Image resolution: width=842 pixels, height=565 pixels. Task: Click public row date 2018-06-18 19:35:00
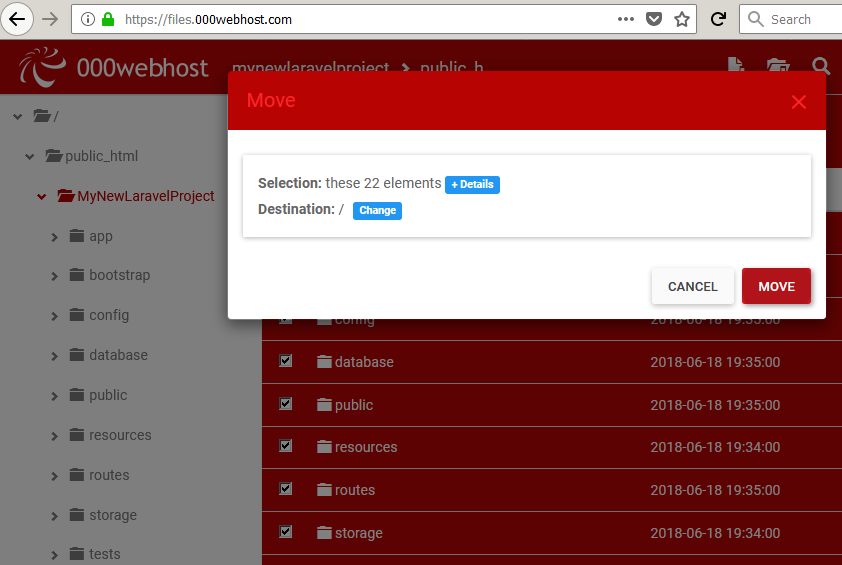tap(715, 405)
